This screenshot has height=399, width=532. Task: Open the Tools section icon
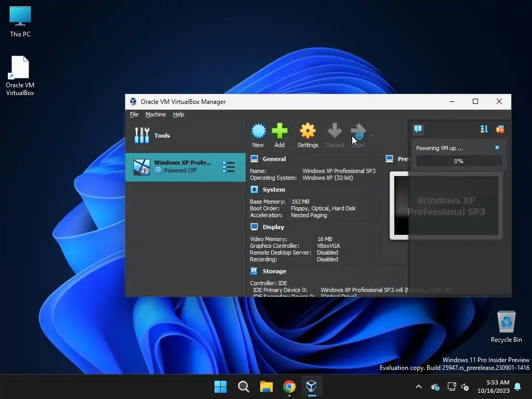coord(142,136)
